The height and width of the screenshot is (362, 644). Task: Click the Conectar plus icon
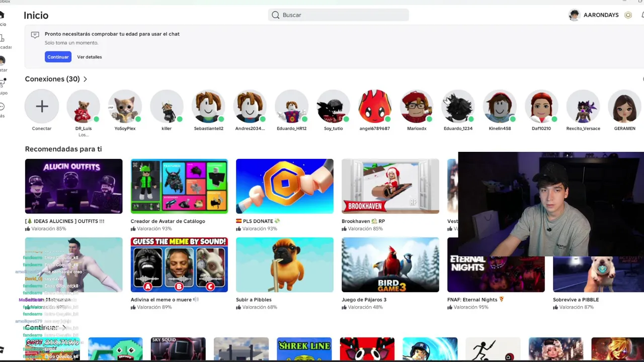(42, 106)
